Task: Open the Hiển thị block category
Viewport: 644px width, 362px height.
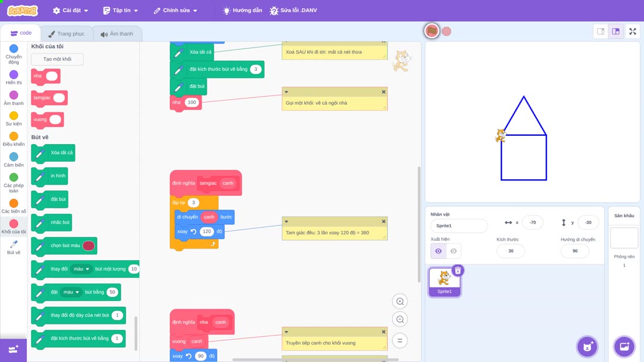Action: pos(13,77)
